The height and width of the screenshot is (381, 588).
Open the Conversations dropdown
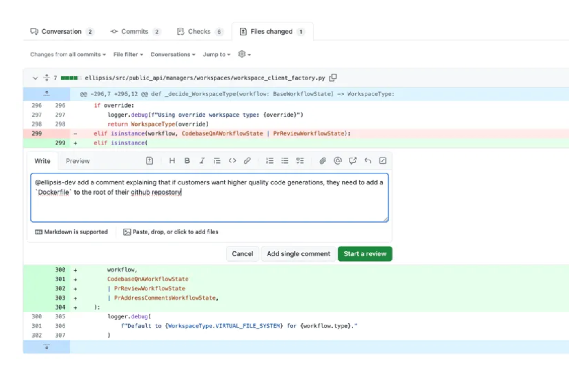[173, 54]
